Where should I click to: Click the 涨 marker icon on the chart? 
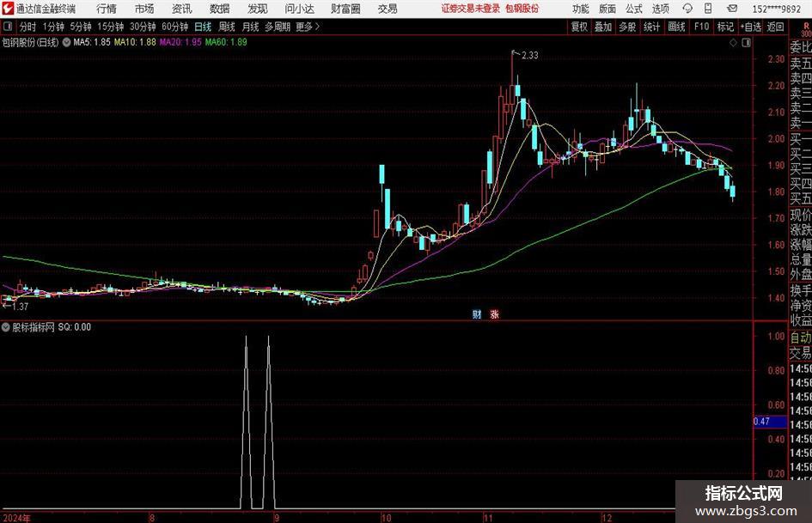[x=495, y=313]
